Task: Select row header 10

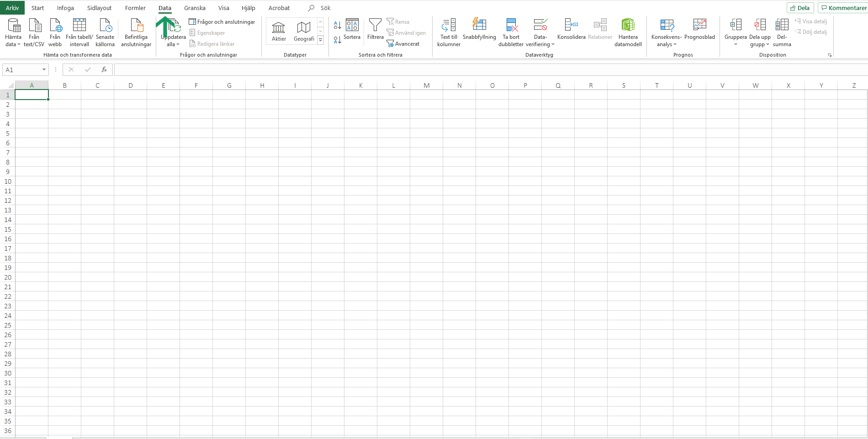Action: point(7,181)
